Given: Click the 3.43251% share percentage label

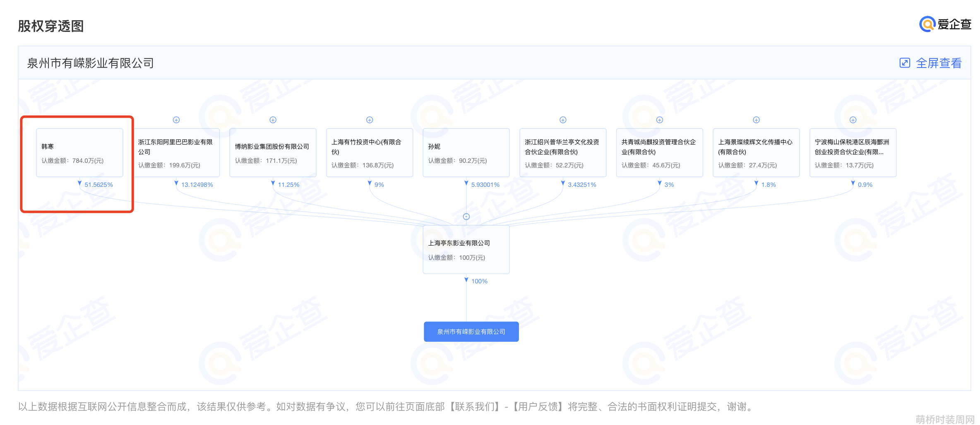Looking at the screenshot, I should pyautogui.click(x=582, y=185).
